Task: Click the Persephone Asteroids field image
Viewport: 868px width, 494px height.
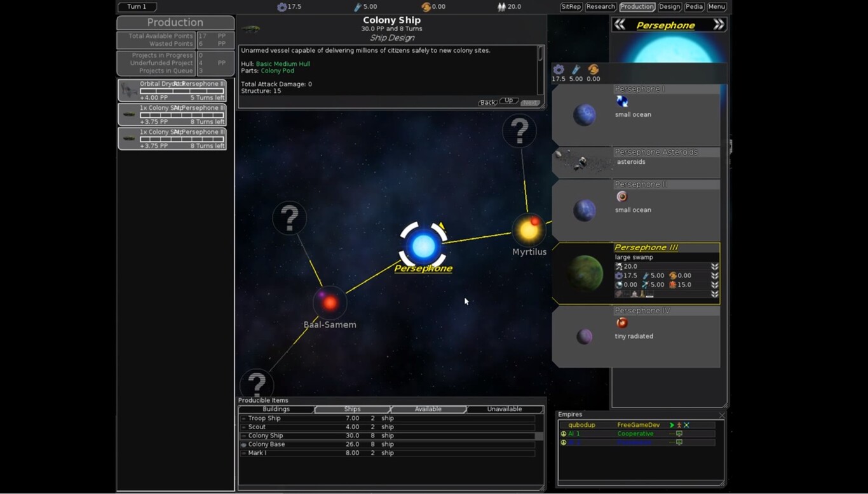Action: click(x=580, y=163)
